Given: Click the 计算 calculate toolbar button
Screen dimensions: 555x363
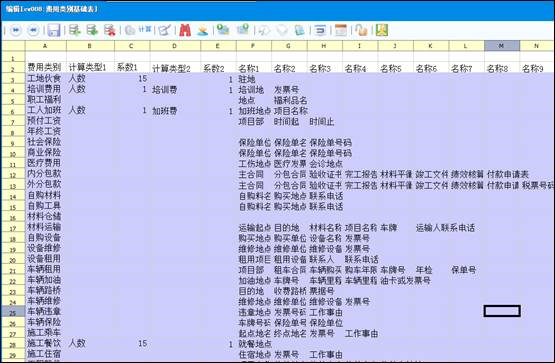Looking at the screenshot, I should [138, 30].
